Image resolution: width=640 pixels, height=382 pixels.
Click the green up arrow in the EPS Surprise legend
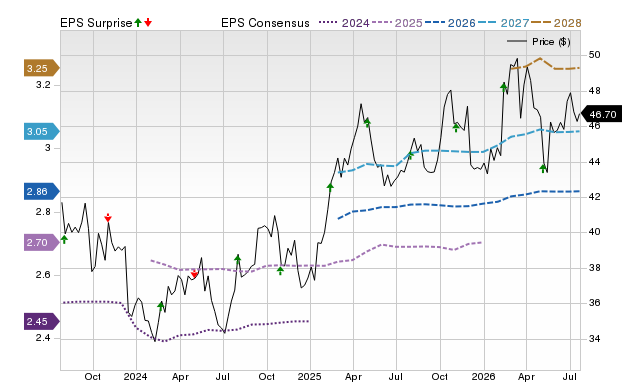point(138,23)
